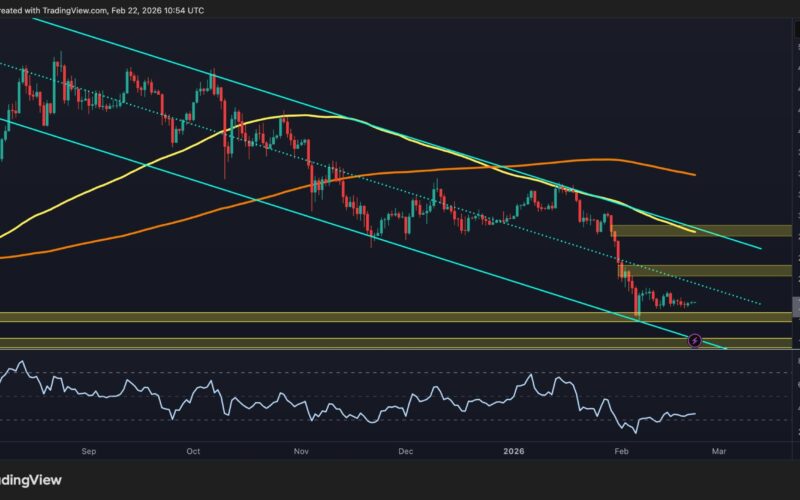Click the Feb label on time axis

(x=620, y=452)
